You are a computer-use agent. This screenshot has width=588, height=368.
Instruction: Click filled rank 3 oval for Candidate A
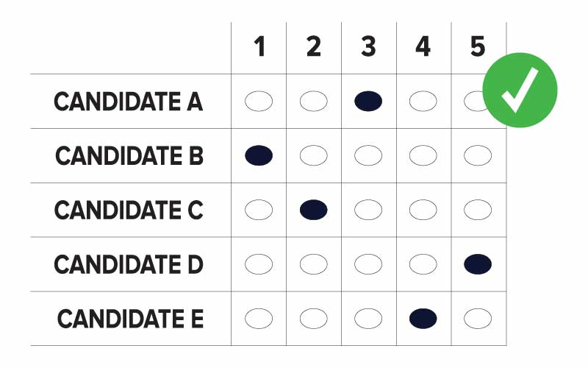pyautogui.click(x=368, y=102)
